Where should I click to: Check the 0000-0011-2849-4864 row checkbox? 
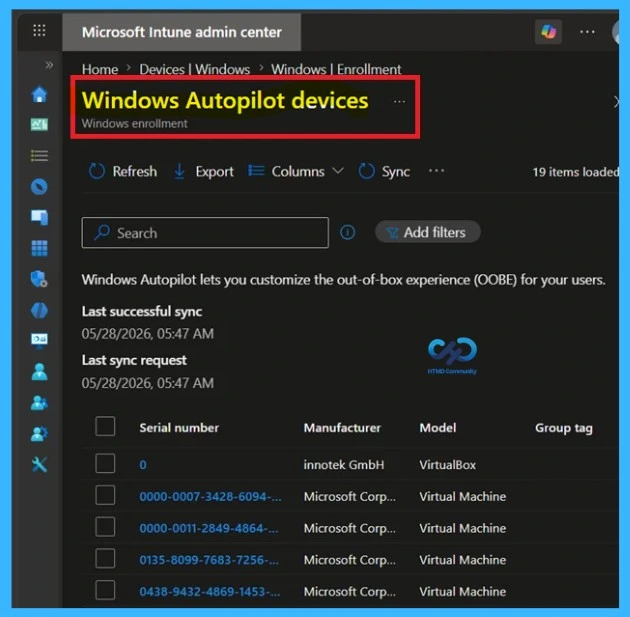pyautogui.click(x=105, y=527)
